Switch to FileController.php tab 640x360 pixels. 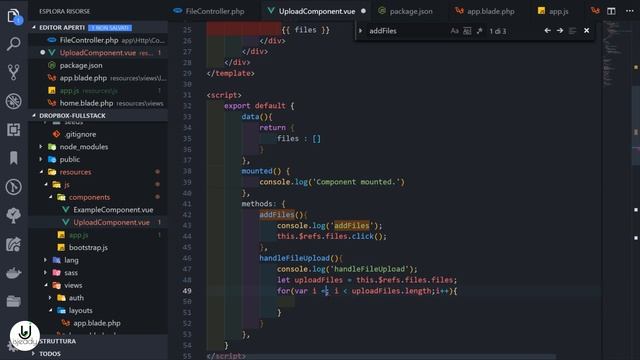209,11
